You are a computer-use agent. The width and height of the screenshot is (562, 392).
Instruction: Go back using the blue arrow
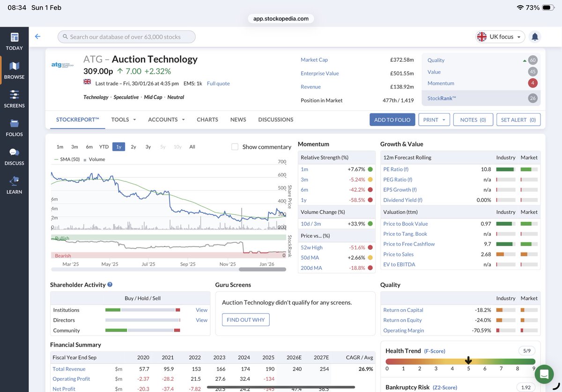(x=37, y=36)
